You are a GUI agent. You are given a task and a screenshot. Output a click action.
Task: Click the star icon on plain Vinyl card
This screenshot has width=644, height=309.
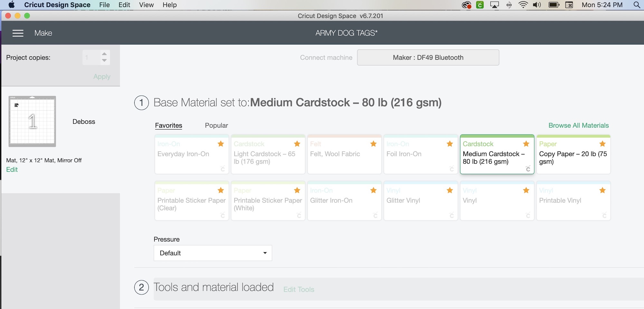tap(526, 190)
